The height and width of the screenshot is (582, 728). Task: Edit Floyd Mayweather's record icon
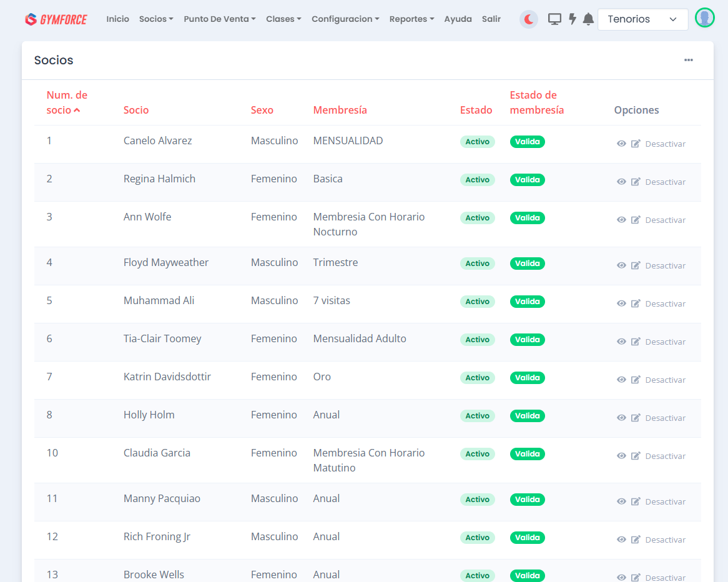click(636, 265)
